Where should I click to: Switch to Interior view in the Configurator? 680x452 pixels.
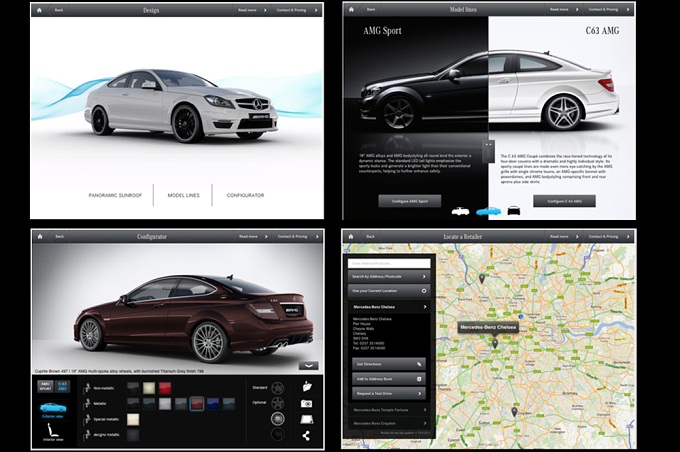click(x=53, y=432)
